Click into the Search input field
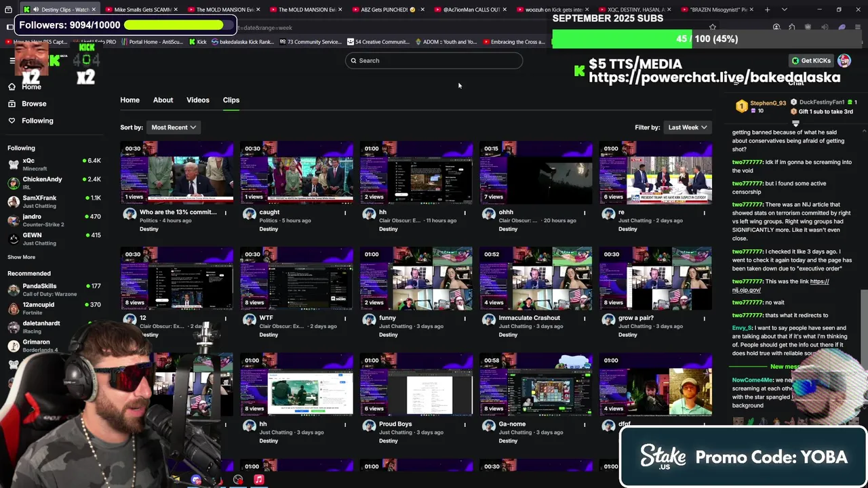 [434, 60]
